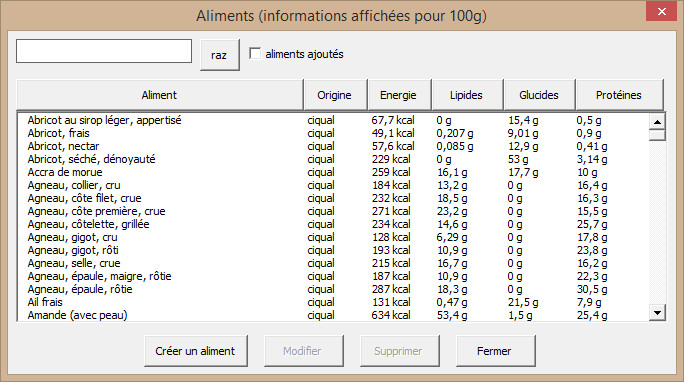Click the 53 g glucides value
This screenshot has width=684, height=382.
tap(518, 159)
